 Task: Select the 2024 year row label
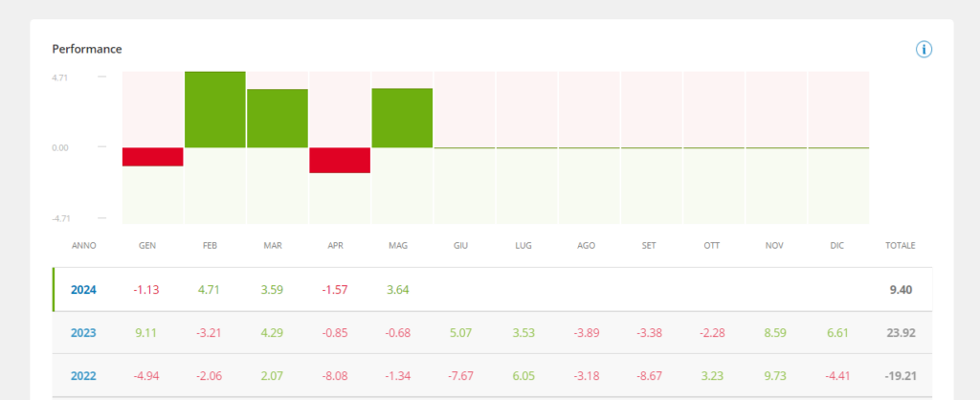pos(84,290)
